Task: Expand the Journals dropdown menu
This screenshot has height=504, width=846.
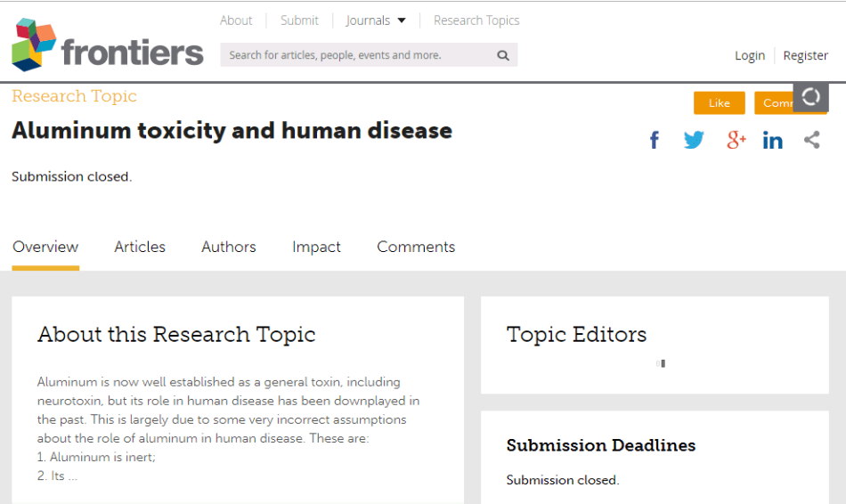Action: click(x=376, y=20)
